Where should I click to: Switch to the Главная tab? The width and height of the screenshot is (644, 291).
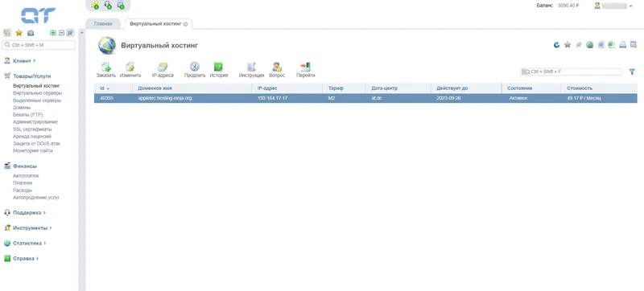(x=103, y=24)
